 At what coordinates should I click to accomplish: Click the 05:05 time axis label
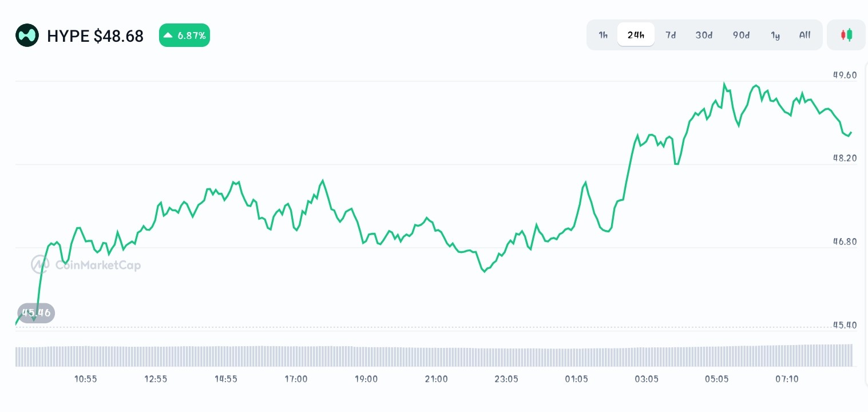pyautogui.click(x=717, y=379)
